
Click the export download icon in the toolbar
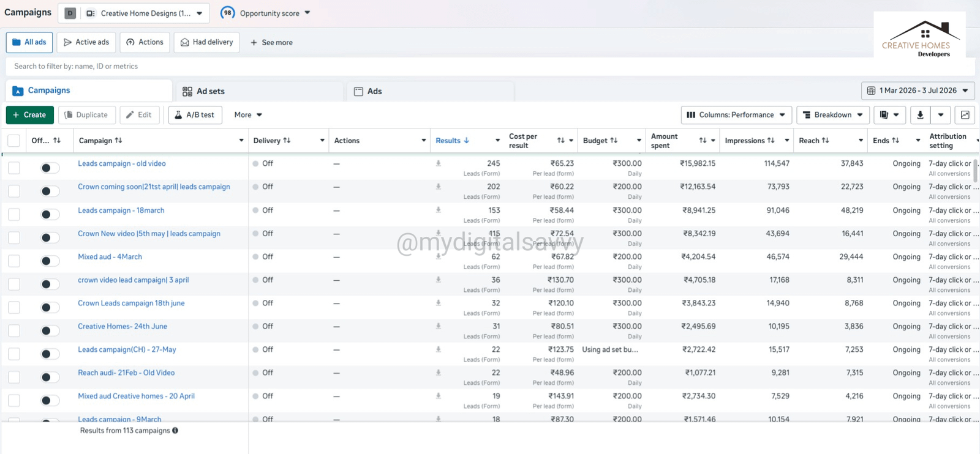click(x=920, y=115)
